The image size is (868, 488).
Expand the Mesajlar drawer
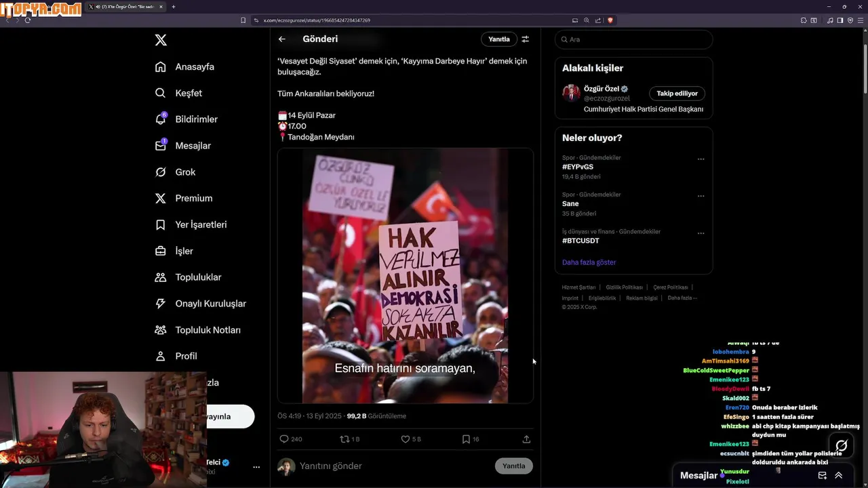[x=839, y=476]
